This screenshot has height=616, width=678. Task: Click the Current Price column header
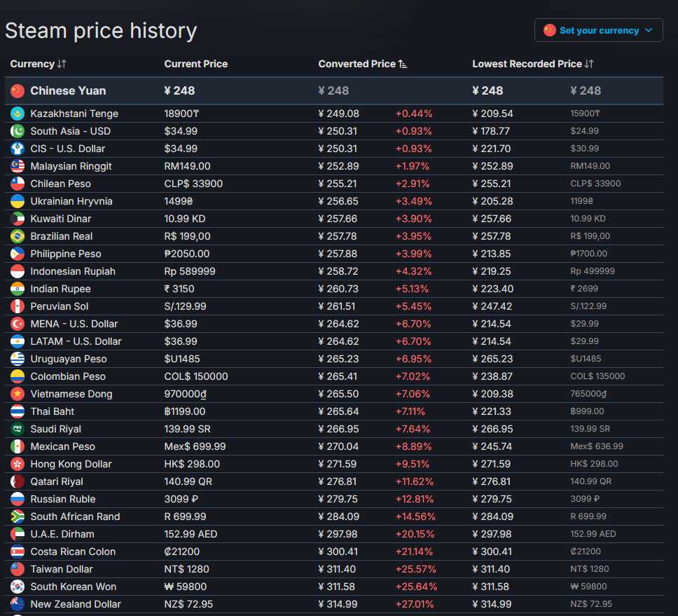[196, 64]
